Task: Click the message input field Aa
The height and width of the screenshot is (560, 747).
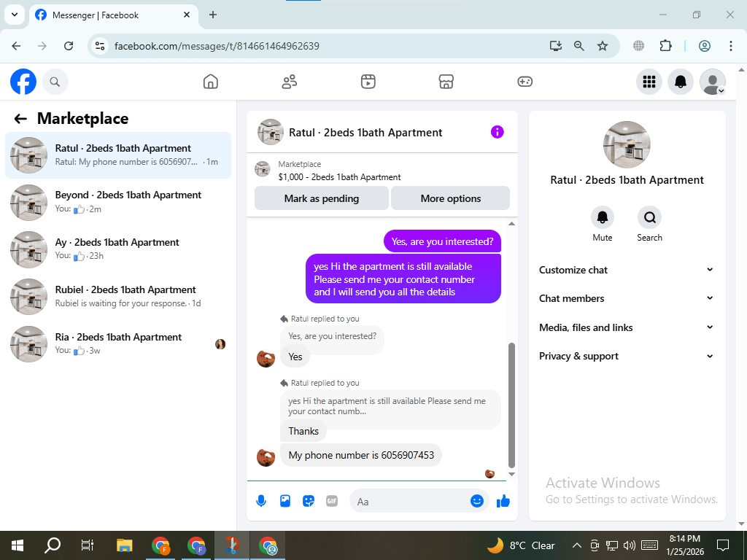Action: tap(410, 502)
